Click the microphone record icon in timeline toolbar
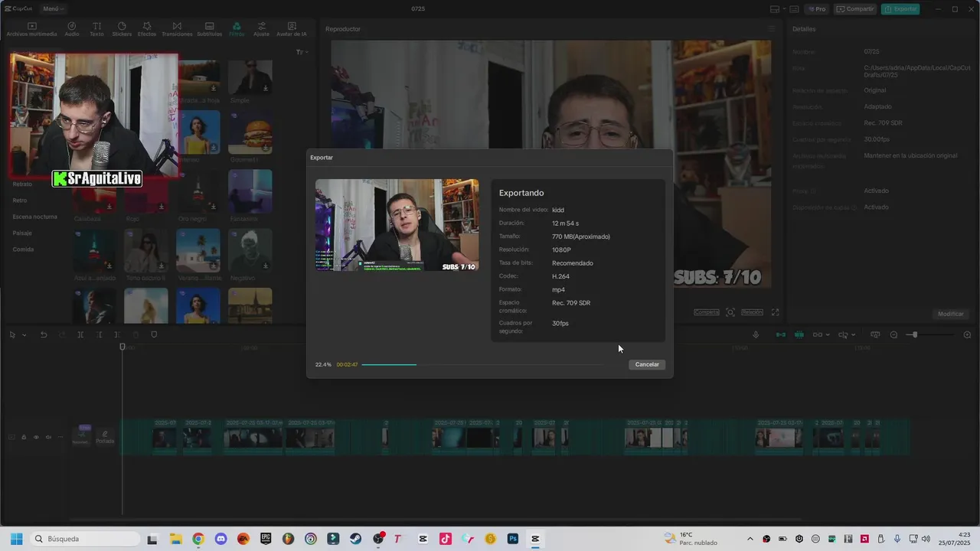This screenshot has width=980, height=551. coord(756,334)
